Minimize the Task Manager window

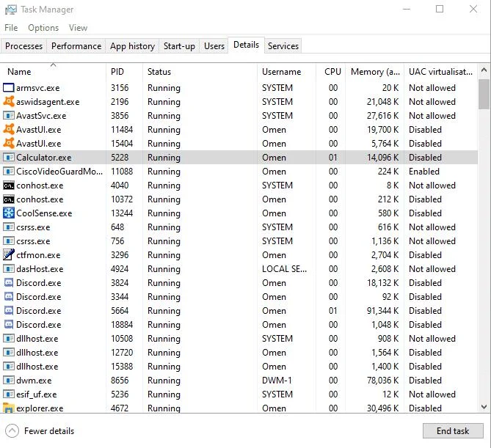click(407, 9)
